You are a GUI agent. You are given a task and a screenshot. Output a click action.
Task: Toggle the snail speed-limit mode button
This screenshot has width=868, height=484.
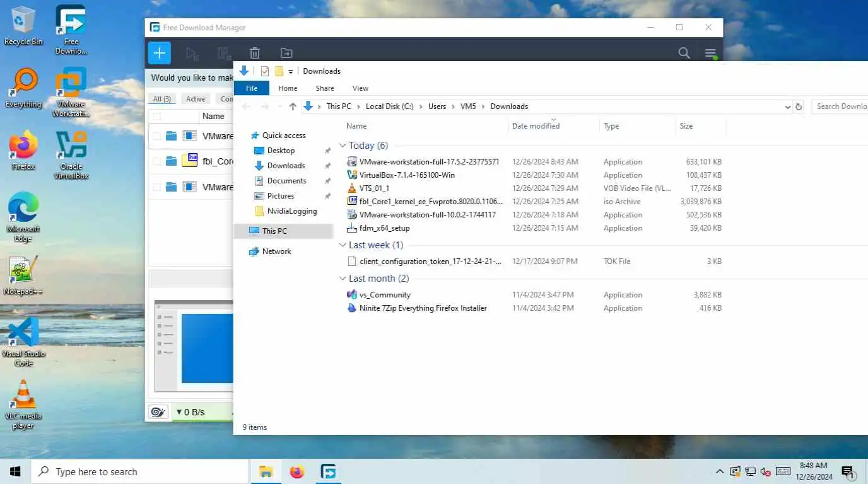(158, 412)
